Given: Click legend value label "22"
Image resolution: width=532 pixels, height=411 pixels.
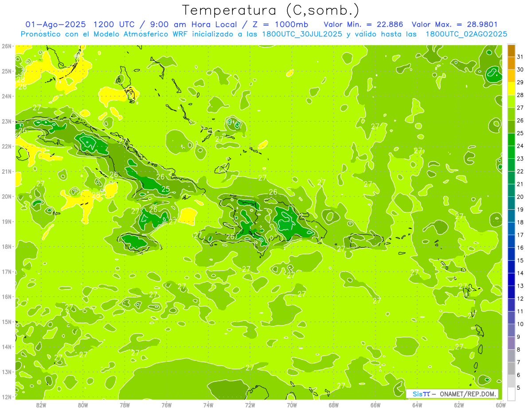Looking at the screenshot, I should pyautogui.click(x=520, y=171).
